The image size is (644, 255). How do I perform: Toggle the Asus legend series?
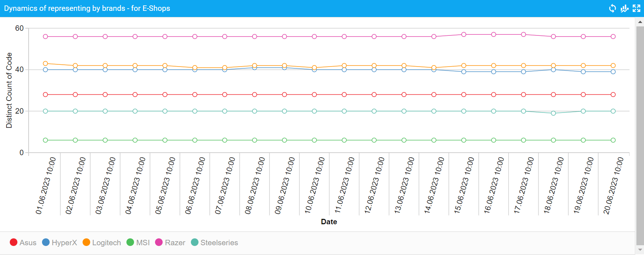coord(23,243)
